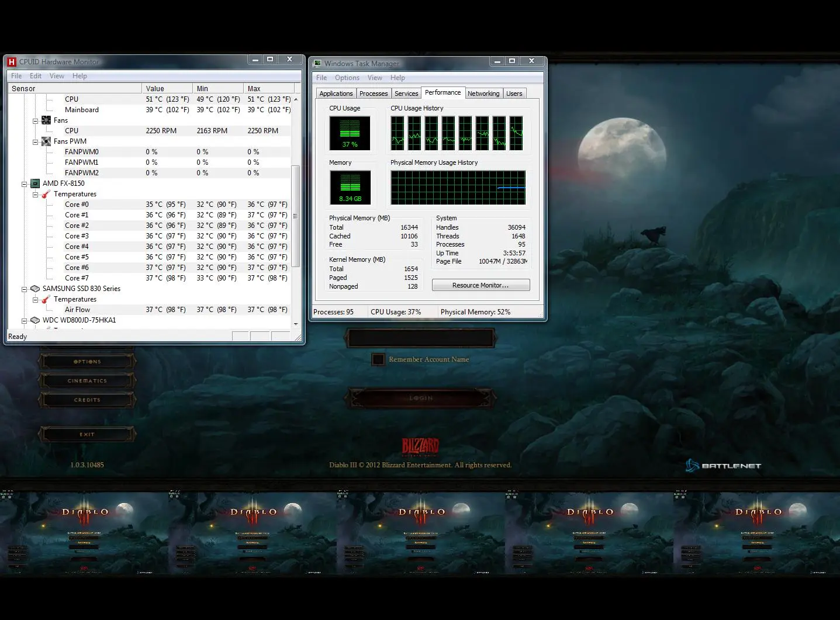Click the Login button in Diablo III

point(421,398)
